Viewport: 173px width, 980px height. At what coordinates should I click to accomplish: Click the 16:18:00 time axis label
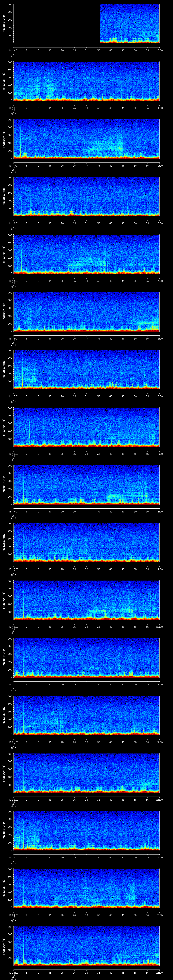pos(13,569)
